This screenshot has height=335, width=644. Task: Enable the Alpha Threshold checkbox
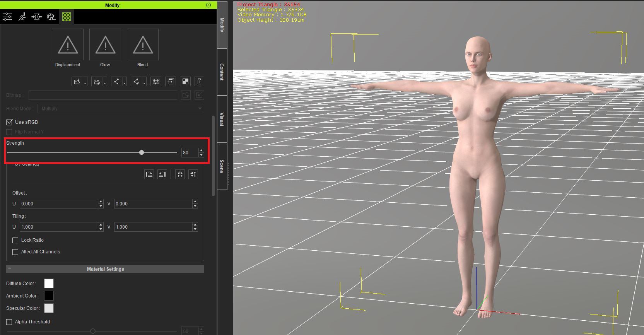coord(9,322)
